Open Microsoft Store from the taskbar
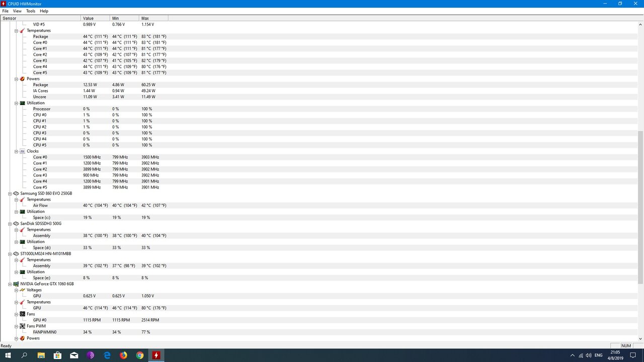This screenshot has height=362, width=644. pos(57,355)
